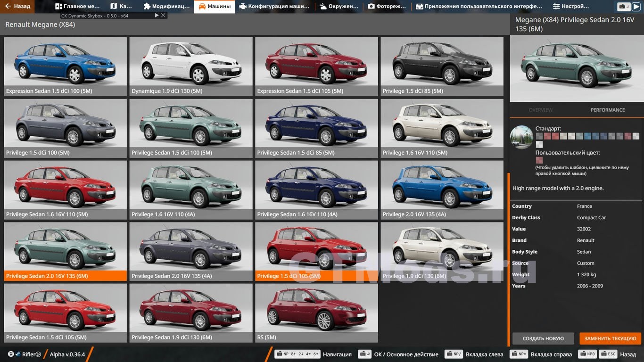Pick Privilege Sedan 1.5 dCi 105 (5M)
Viewport: 644px width, 362px height.
click(x=66, y=313)
